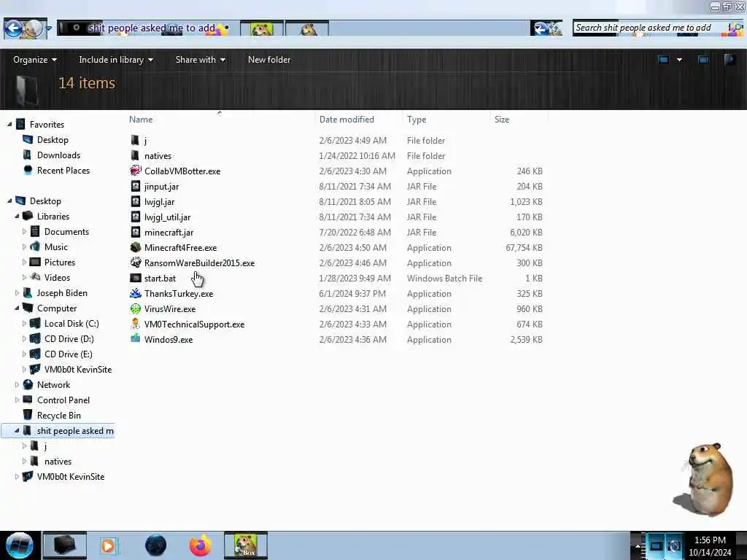Click the second hamster address bar tab
Image resolution: width=747 pixels, height=560 pixels.
click(307, 28)
